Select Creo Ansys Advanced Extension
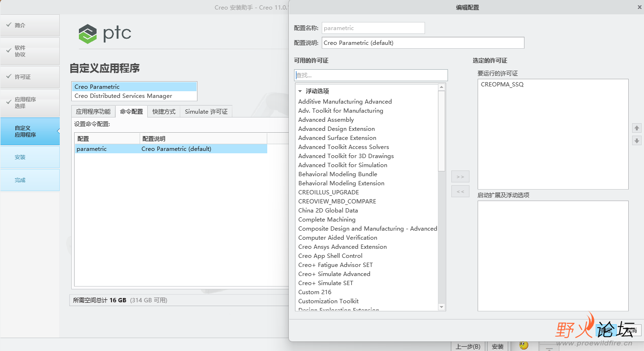644x351 pixels. point(342,247)
